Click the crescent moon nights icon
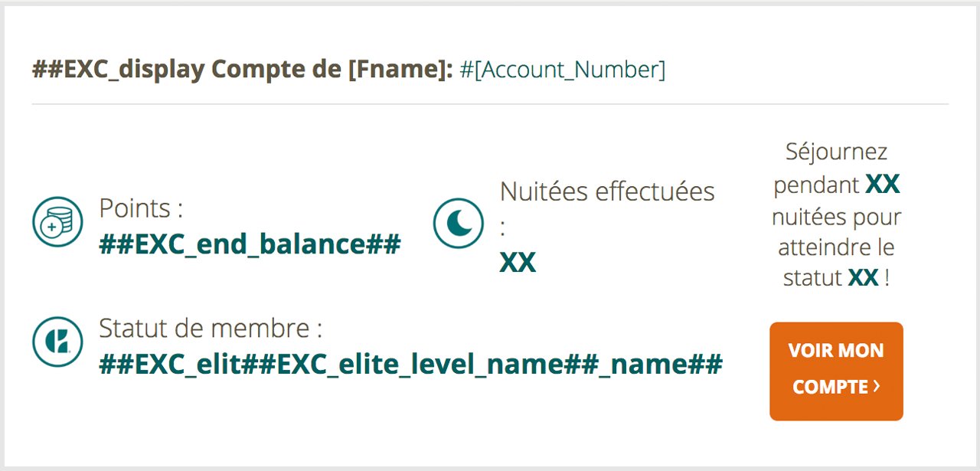 point(459,223)
